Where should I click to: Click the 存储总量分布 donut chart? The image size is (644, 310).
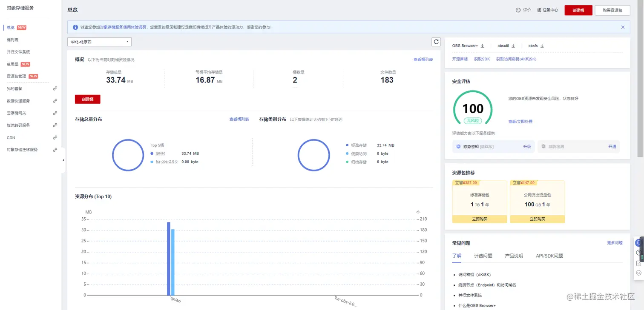[128, 155]
